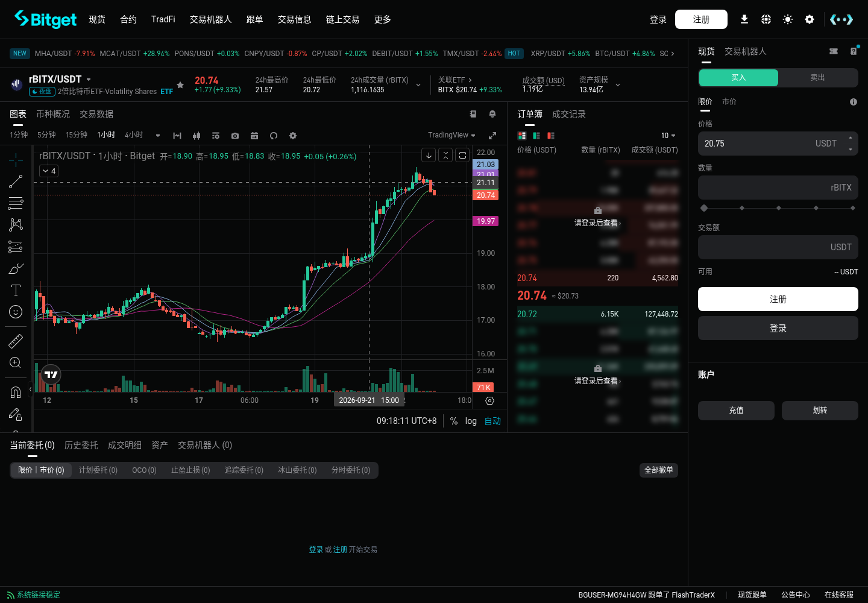Open the Bitget assistant bot icon

841,19
